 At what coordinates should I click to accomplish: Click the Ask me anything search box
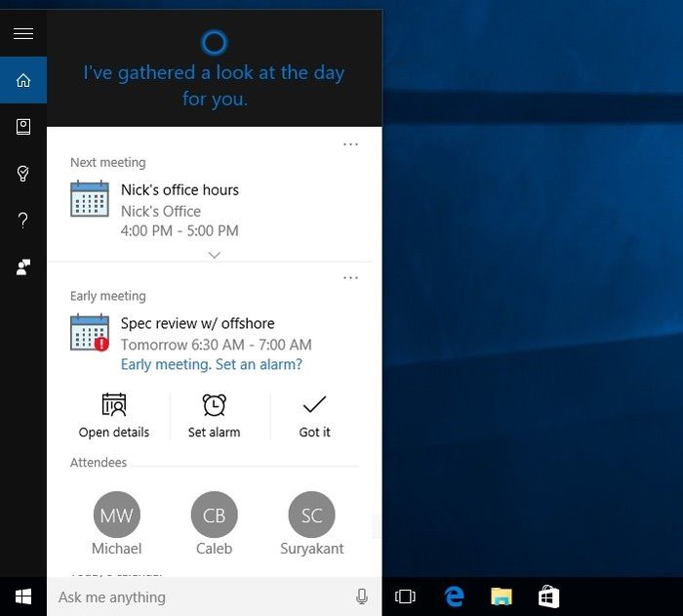coord(215,596)
